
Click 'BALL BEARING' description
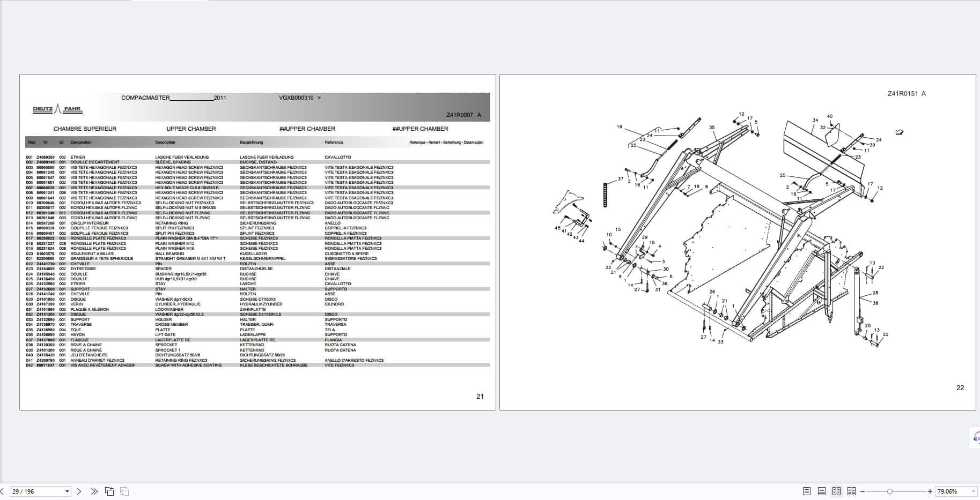[170, 254]
